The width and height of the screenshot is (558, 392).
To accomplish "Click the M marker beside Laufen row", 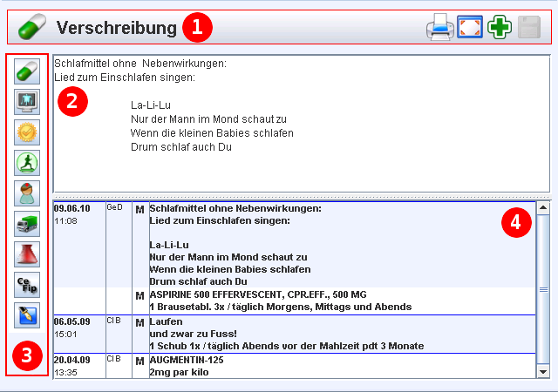I will (139, 323).
